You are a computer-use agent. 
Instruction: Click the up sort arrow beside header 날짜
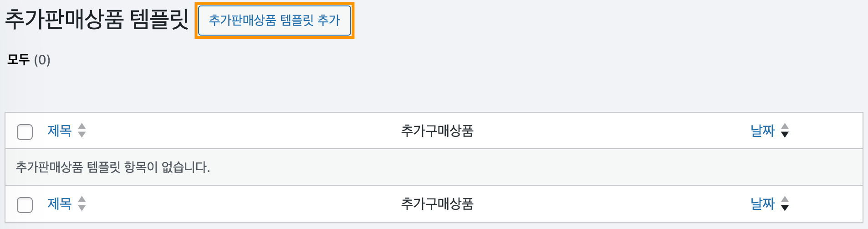(x=785, y=126)
